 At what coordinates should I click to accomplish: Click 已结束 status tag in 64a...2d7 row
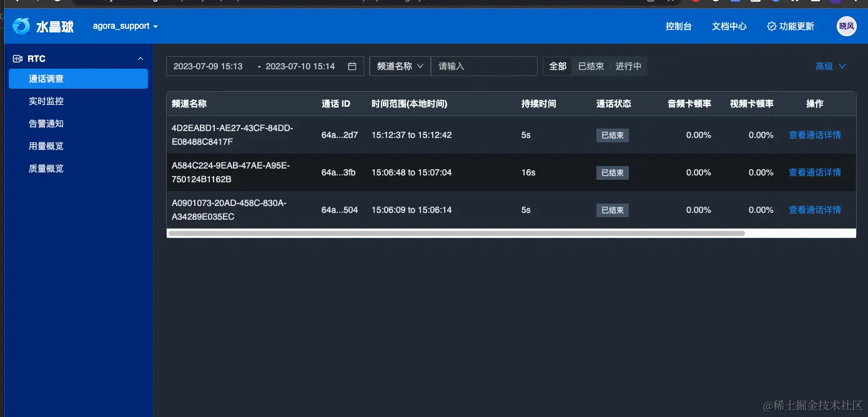click(x=613, y=135)
